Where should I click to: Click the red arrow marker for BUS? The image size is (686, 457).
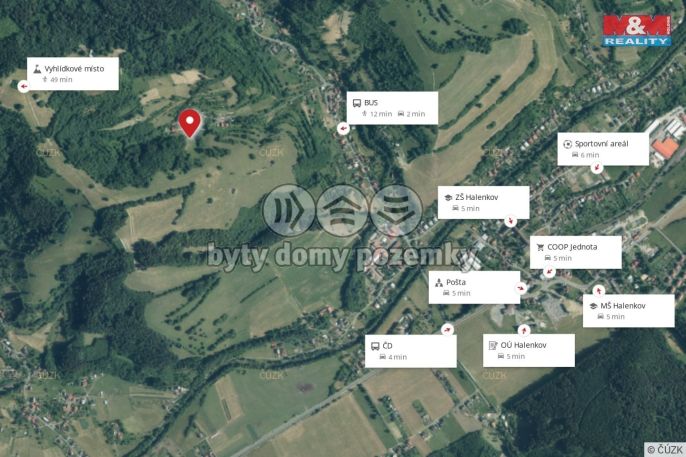click(x=343, y=128)
